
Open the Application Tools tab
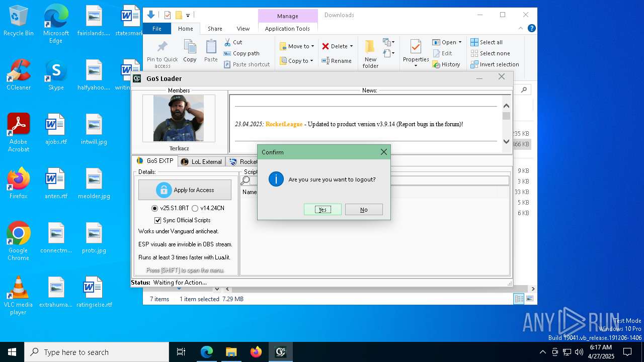tap(287, 29)
